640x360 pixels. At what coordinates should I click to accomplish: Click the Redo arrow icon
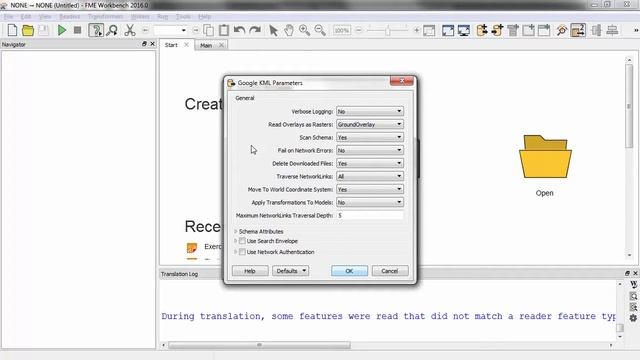pyautogui.click(x=255, y=30)
